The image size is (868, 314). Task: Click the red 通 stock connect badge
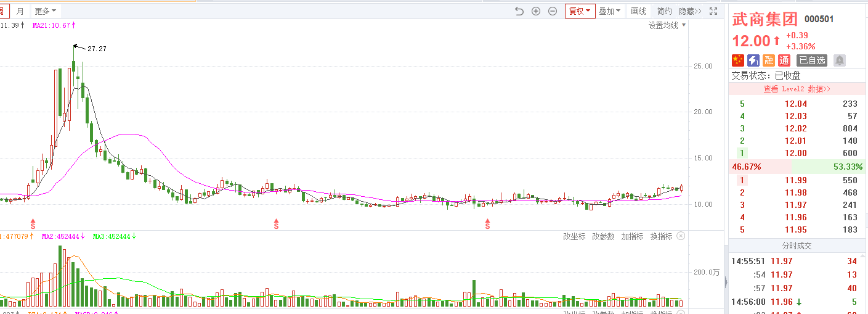tap(784, 60)
